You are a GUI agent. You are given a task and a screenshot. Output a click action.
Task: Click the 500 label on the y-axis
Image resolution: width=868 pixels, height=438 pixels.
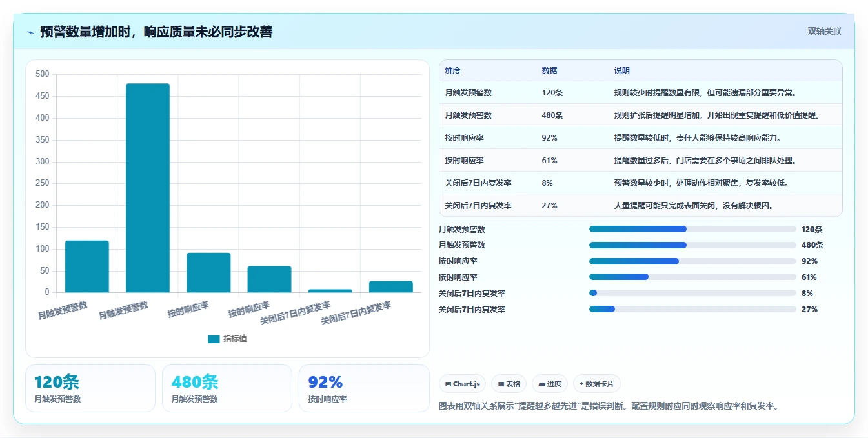click(x=42, y=74)
